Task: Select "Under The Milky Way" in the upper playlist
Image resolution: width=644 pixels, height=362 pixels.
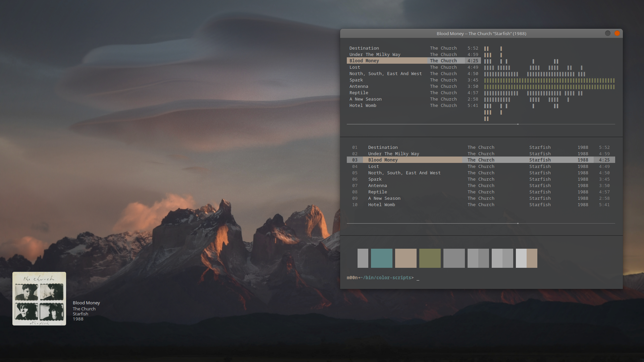Action: (x=375, y=55)
